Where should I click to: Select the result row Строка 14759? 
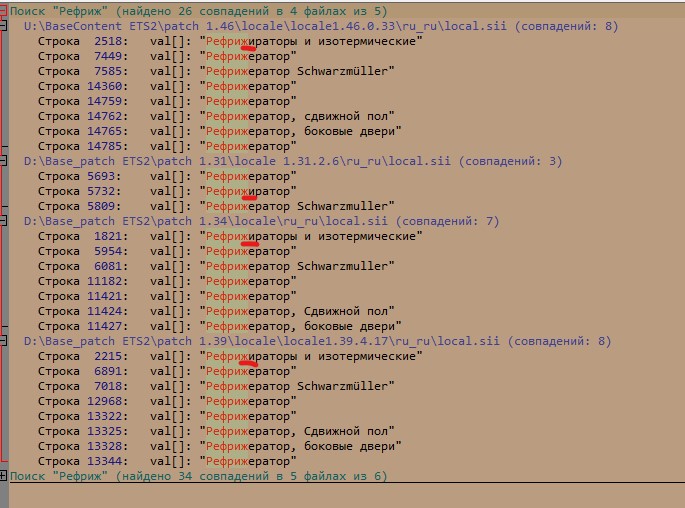tap(167, 101)
